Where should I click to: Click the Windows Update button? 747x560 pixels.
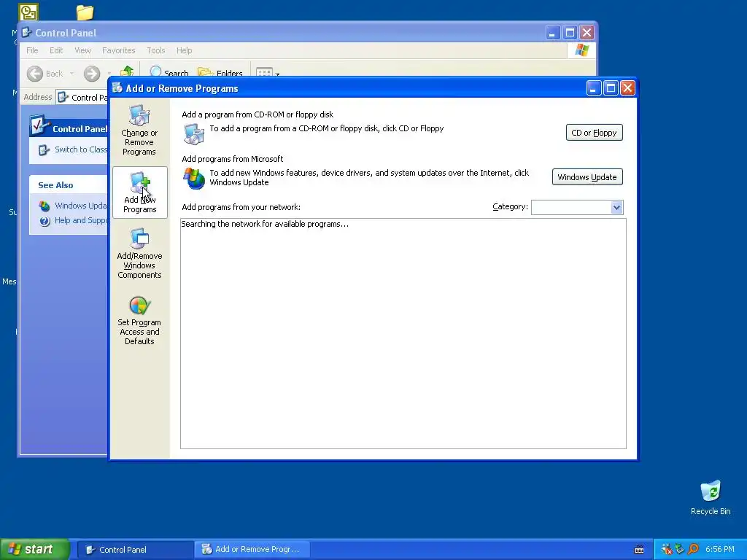(587, 177)
